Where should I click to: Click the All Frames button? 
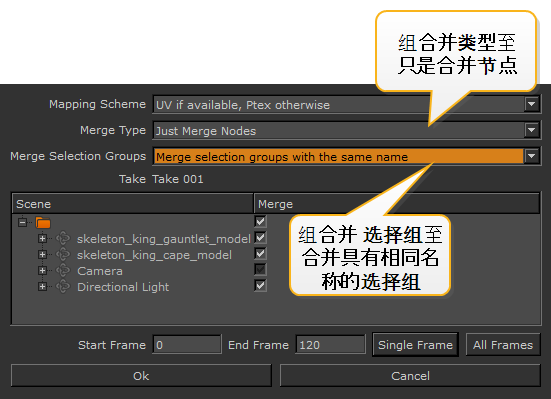pos(503,345)
